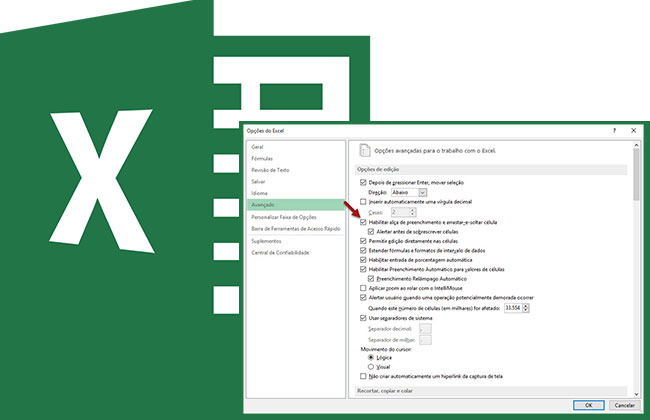
Task: Open the Suplementos category
Action: (266, 241)
